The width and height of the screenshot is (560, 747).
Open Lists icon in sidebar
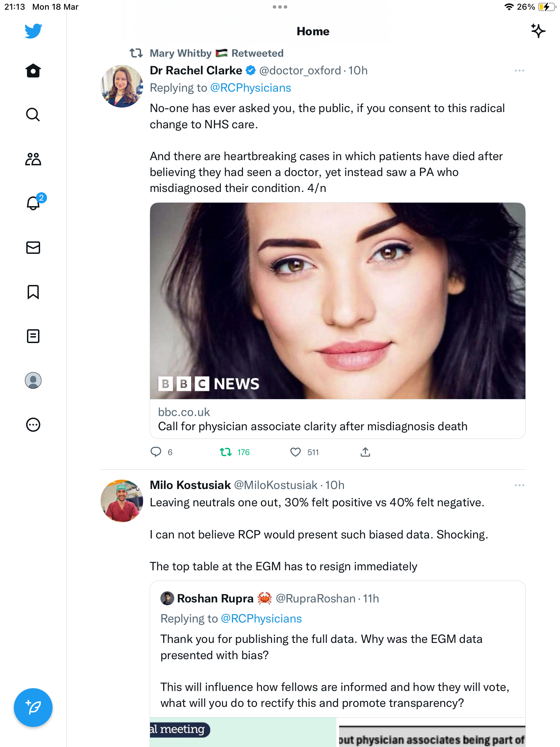(33, 336)
